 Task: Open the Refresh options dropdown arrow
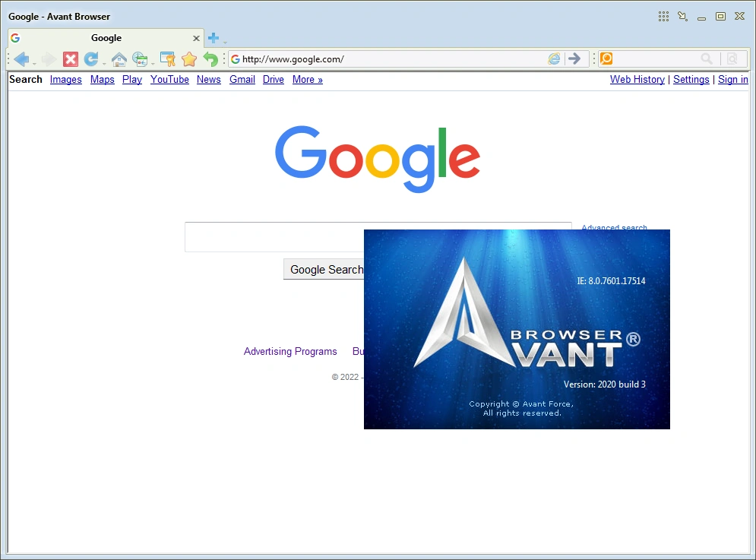pos(104,63)
